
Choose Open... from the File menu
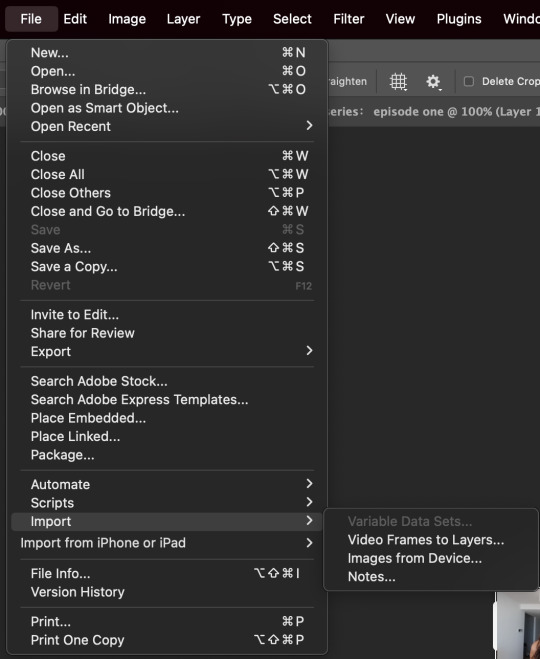(167, 71)
